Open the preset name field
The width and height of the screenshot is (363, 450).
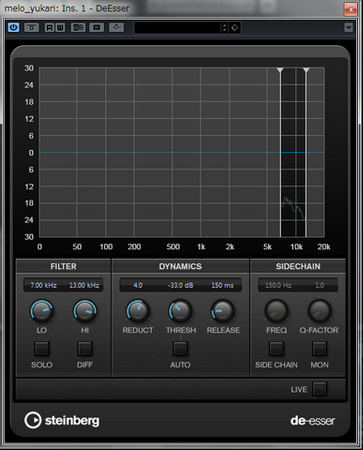[x=177, y=28]
